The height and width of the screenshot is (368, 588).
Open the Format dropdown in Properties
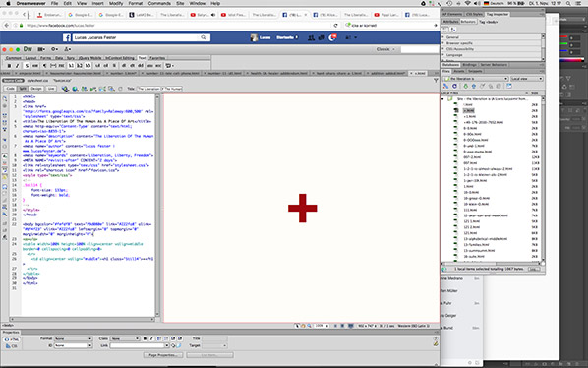click(x=73, y=338)
